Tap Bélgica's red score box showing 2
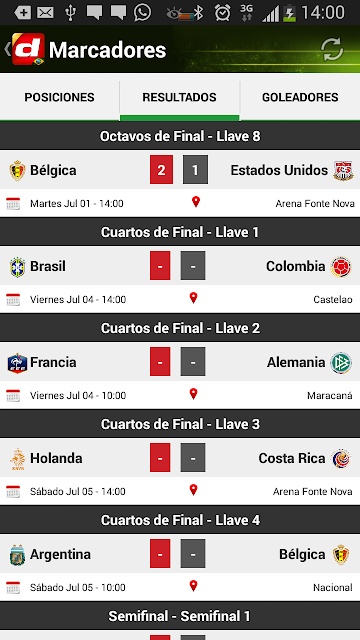 161,169
